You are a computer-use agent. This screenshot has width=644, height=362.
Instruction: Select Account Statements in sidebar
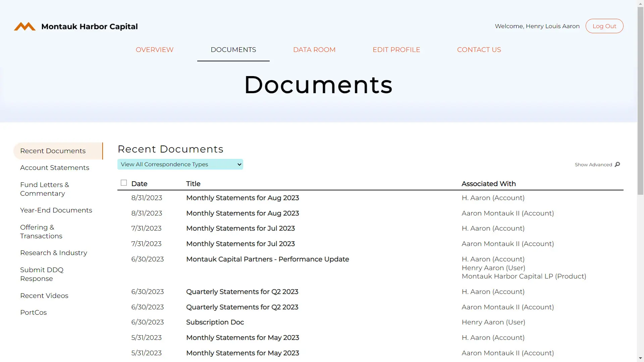coord(55,168)
